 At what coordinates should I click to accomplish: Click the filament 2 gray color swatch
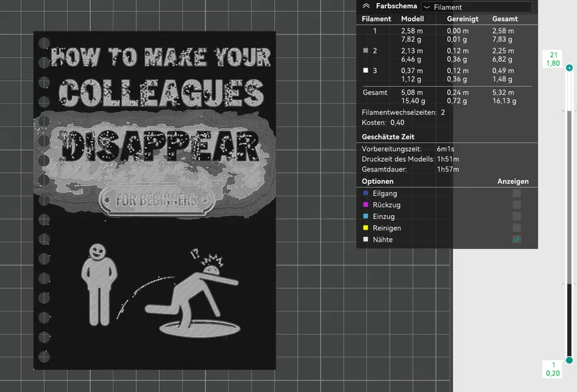tap(366, 50)
